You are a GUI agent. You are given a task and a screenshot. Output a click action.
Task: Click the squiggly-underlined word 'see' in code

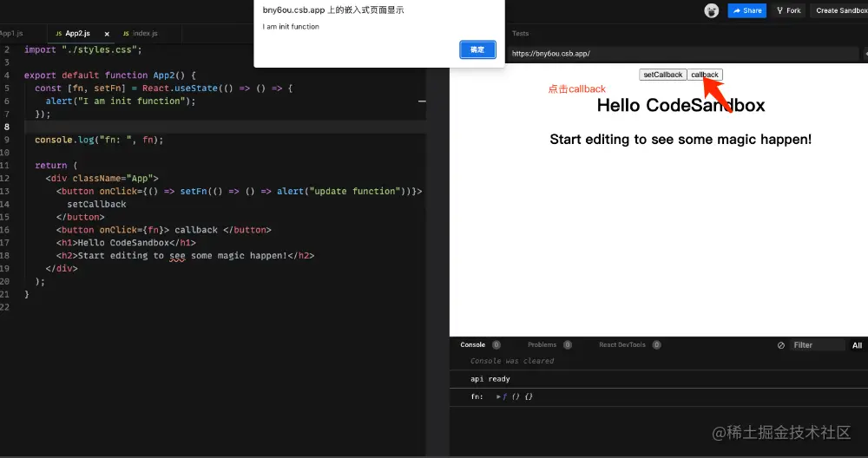(177, 256)
